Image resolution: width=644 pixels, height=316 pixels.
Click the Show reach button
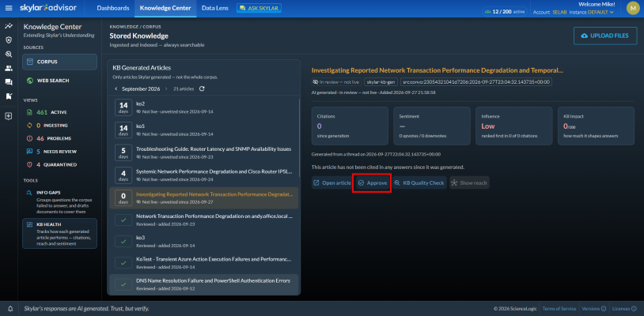[469, 182]
